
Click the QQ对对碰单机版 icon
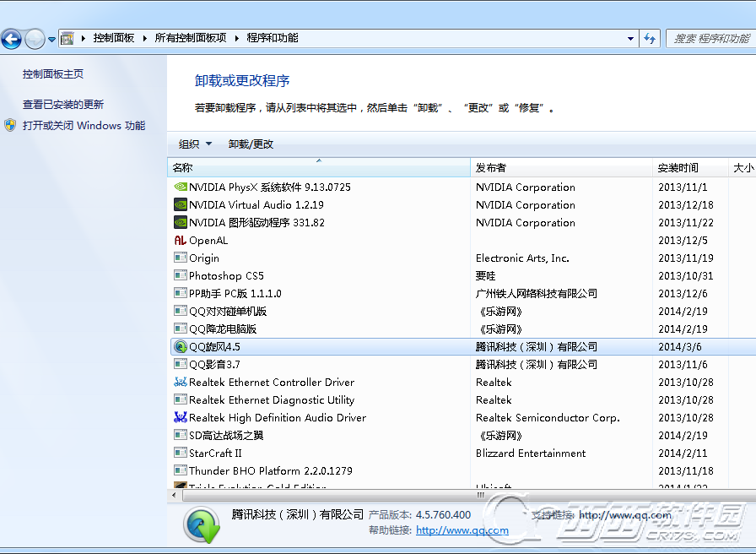tap(181, 312)
